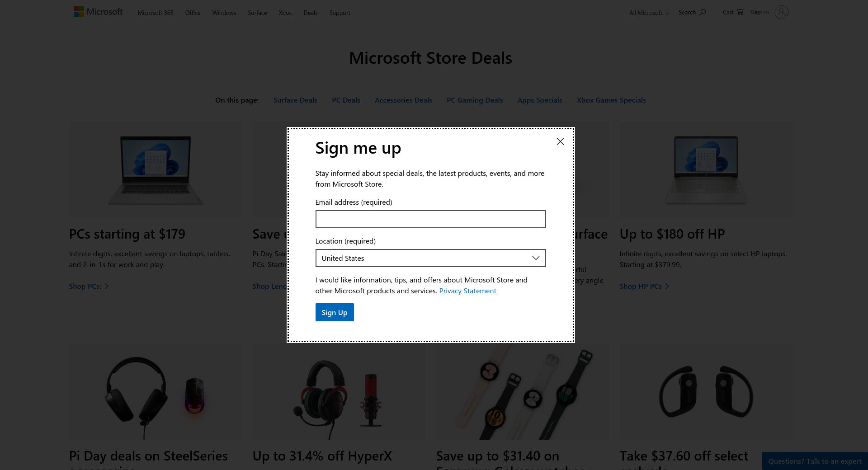This screenshot has width=868, height=470.
Task: Click the Microsoft logo icon
Action: pyautogui.click(x=79, y=12)
